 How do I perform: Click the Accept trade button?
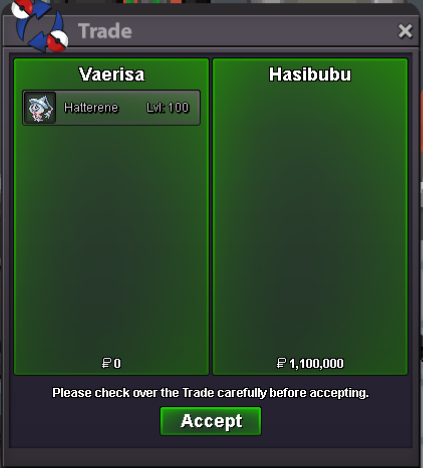[211, 421]
